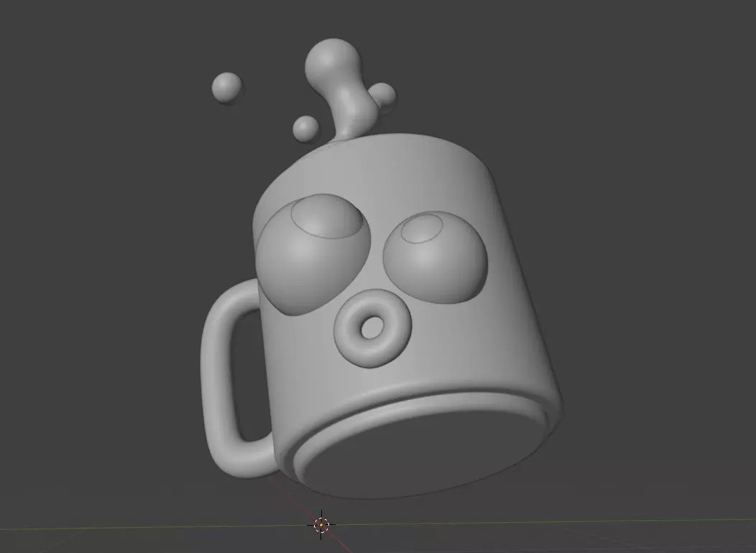The width and height of the screenshot is (756, 553).
Task: Click the 3D cursor at the origin
Action: pos(321,524)
